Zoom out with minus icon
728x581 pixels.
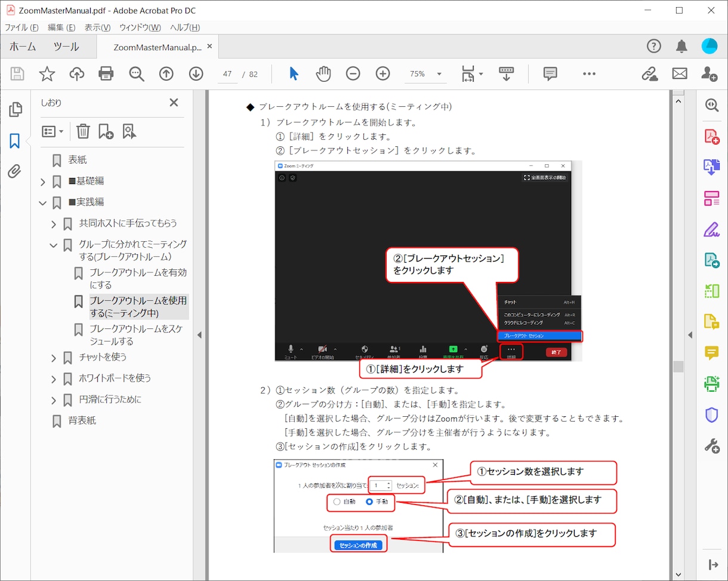pos(353,73)
